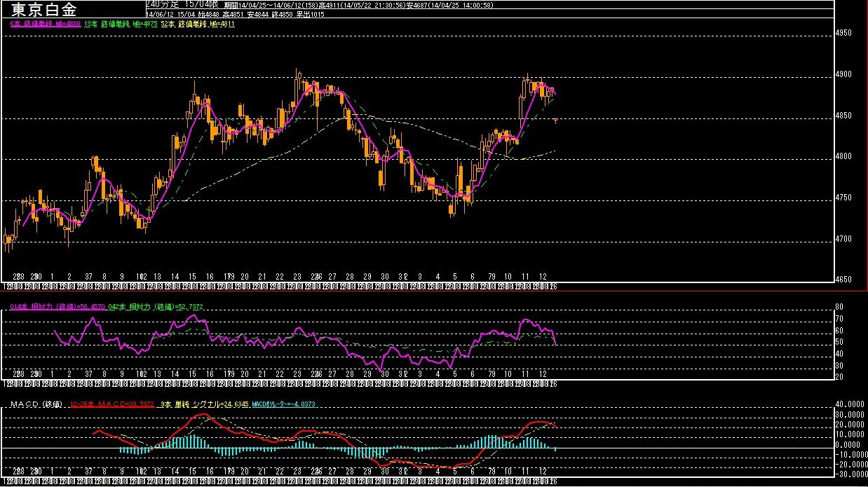Select the 240分足 timeframe label

(162, 4)
